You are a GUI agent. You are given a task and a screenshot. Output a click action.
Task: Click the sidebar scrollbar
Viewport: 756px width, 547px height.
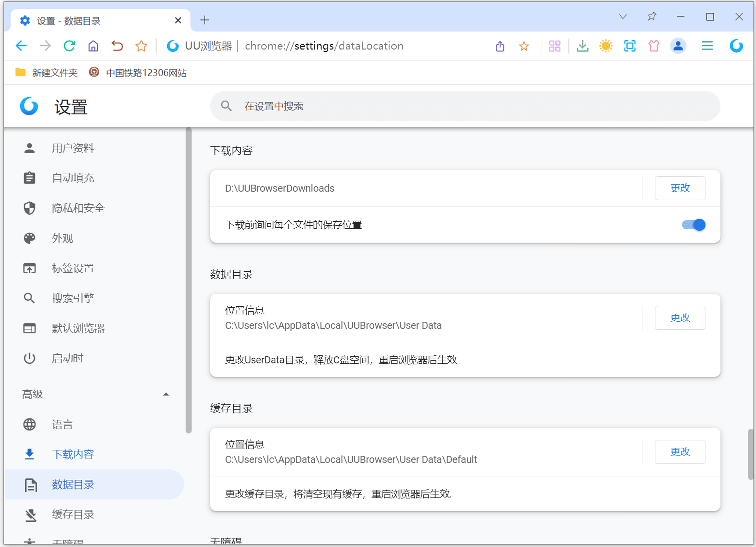pyautogui.click(x=189, y=280)
